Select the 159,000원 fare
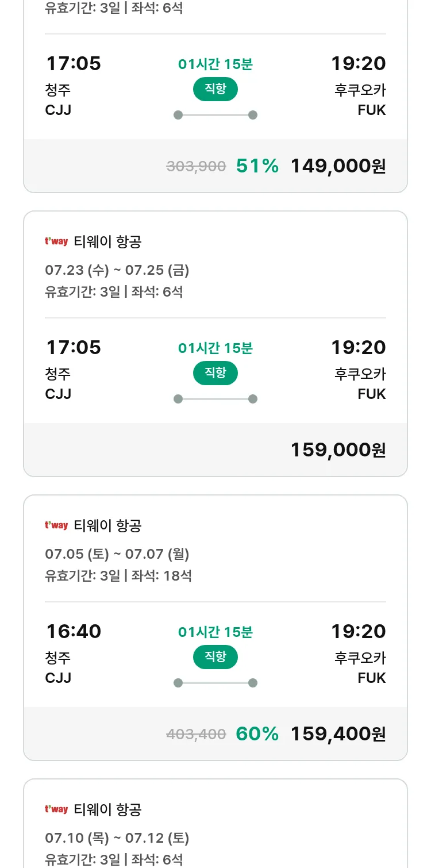Viewport: 431px width, 868px height. coord(338,450)
